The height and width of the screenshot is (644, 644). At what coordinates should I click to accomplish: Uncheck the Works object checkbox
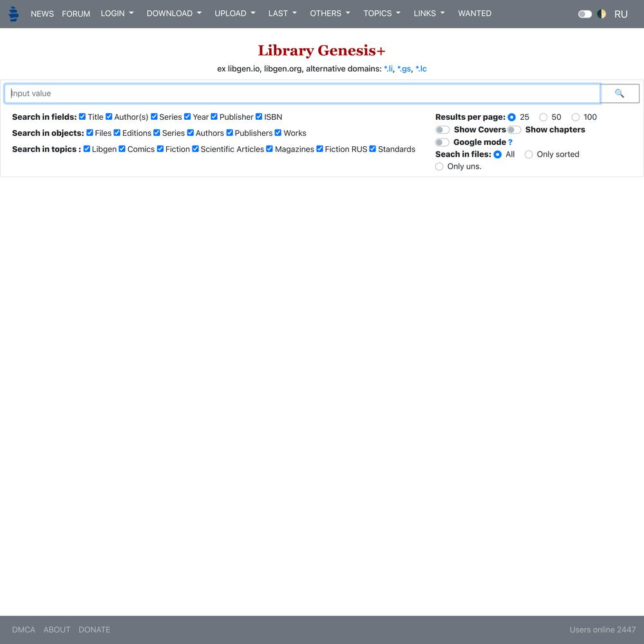pyautogui.click(x=278, y=133)
